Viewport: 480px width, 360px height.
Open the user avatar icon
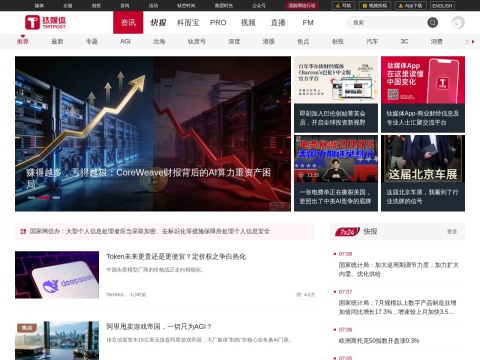pyautogui.click(x=458, y=23)
